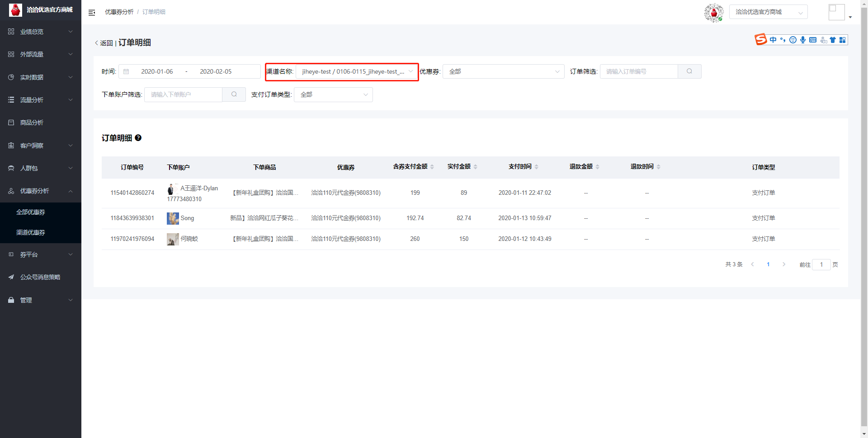This screenshot has width=868, height=438.
Task: Sort by 支付时间 column
Action: [536, 167]
